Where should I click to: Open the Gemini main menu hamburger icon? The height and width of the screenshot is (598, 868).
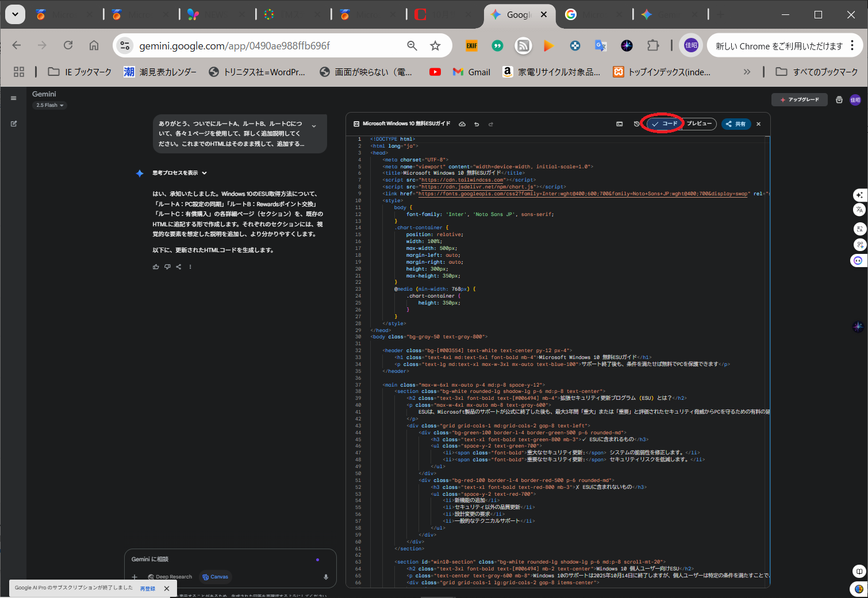14,98
